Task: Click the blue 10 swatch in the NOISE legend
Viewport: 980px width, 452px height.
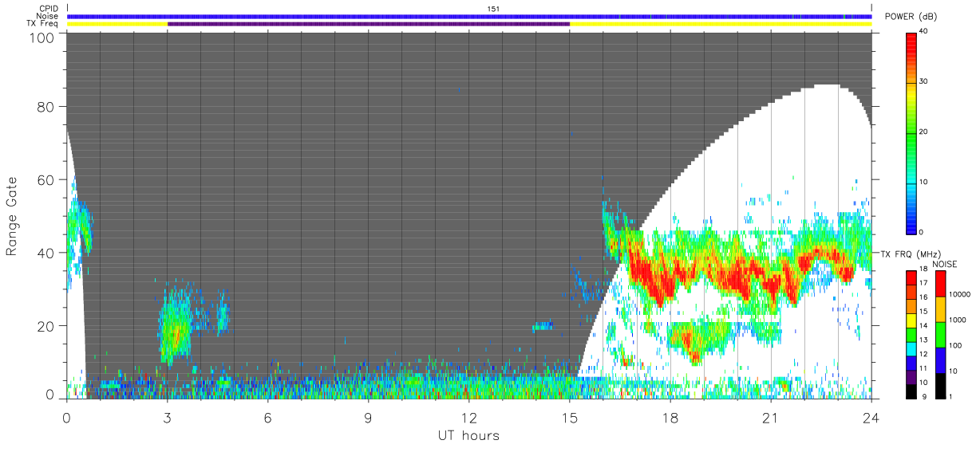Action: [x=942, y=359]
